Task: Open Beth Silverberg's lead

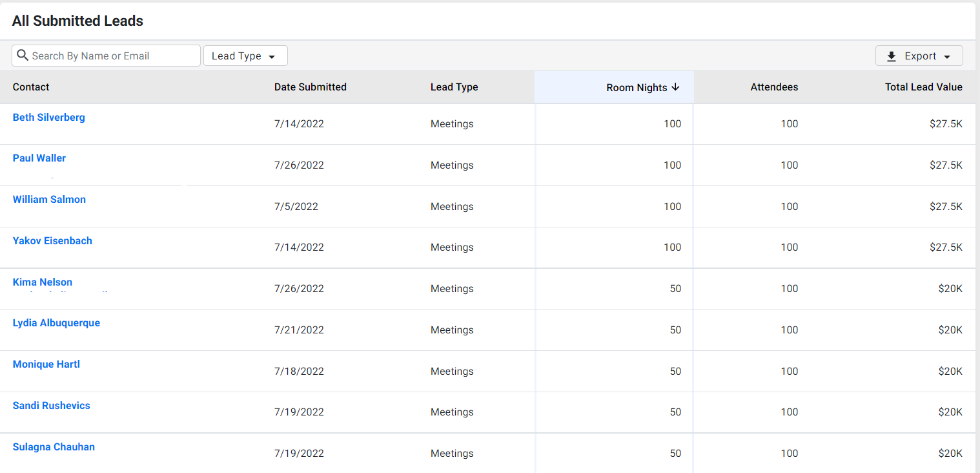Action: point(49,118)
